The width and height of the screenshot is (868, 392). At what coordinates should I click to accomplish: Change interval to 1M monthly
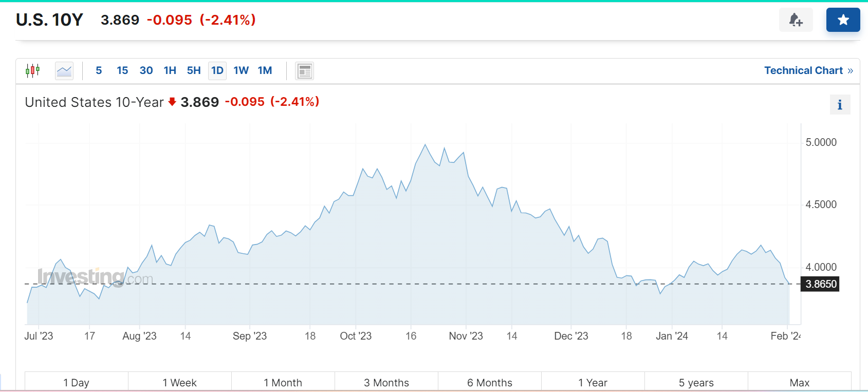pos(265,70)
